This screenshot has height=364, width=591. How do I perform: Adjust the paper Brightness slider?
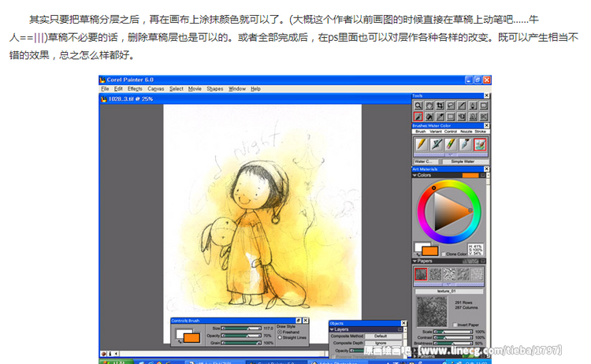pos(453,344)
